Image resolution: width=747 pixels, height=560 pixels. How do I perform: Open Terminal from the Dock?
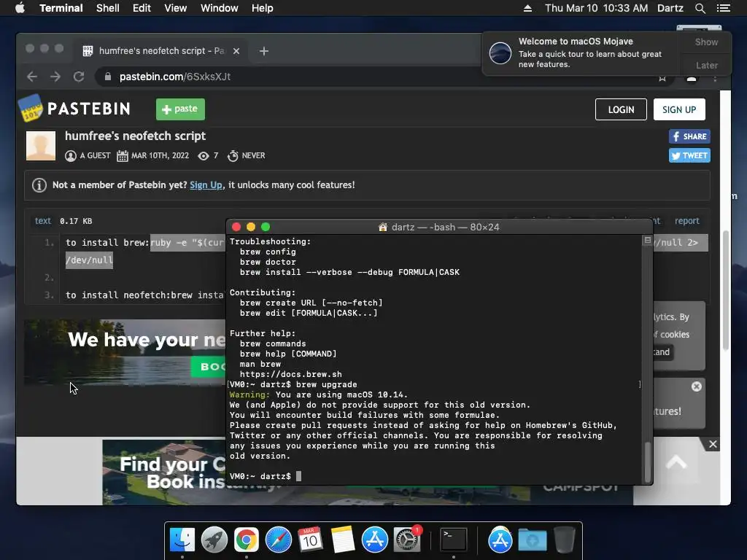(453, 540)
